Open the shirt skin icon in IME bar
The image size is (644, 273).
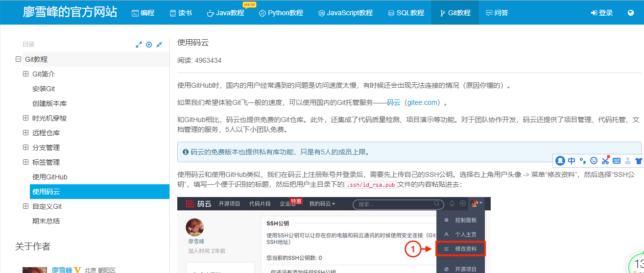[x=638, y=160]
